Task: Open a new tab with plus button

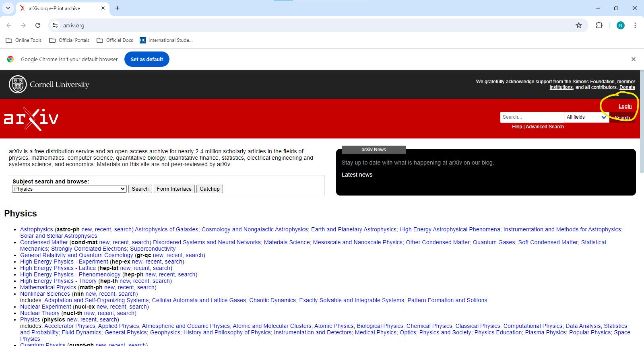Action: [x=118, y=8]
